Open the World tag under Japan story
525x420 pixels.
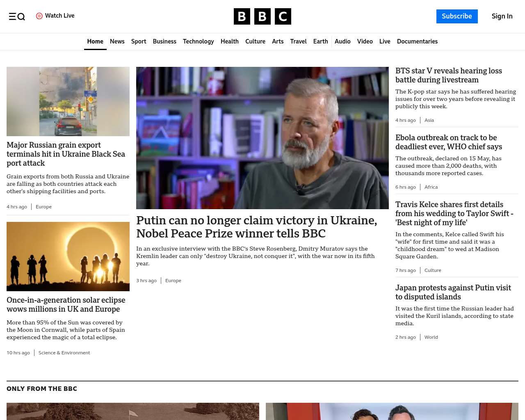click(431, 337)
